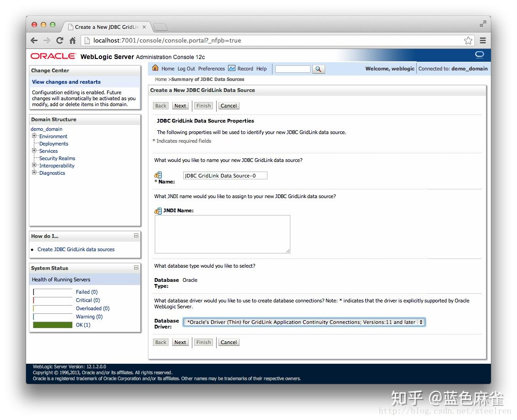Screen dimensions: 517x420
Task: Open Preferences from the console menu bar
Action: point(212,69)
